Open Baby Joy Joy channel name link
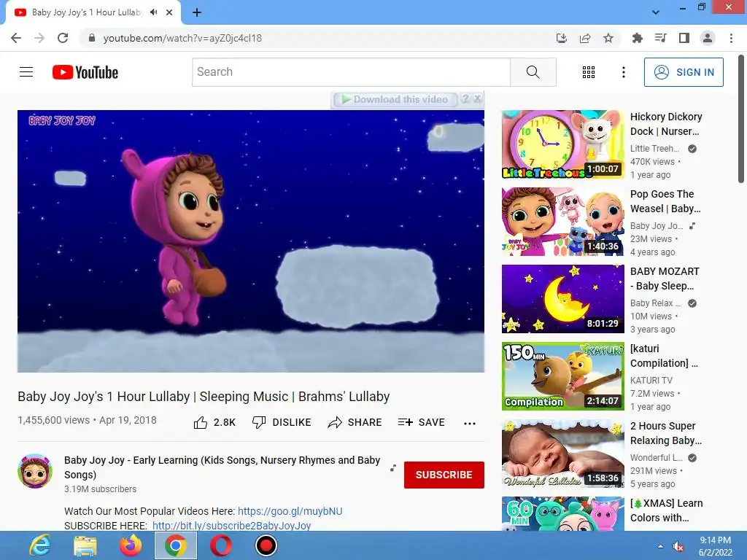 click(x=222, y=467)
